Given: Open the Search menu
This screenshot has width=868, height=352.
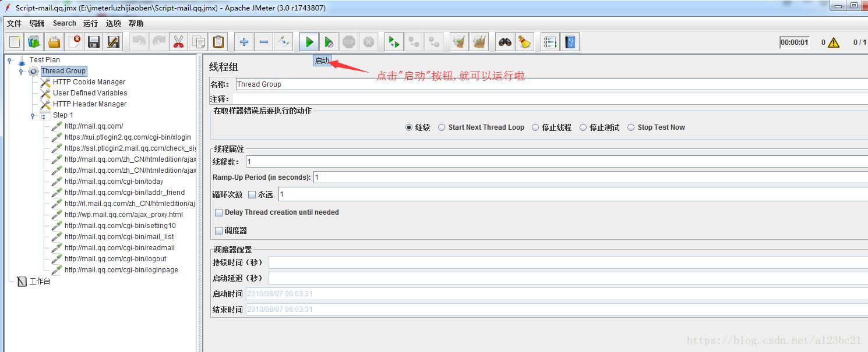Looking at the screenshot, I should tap(64, 23).
